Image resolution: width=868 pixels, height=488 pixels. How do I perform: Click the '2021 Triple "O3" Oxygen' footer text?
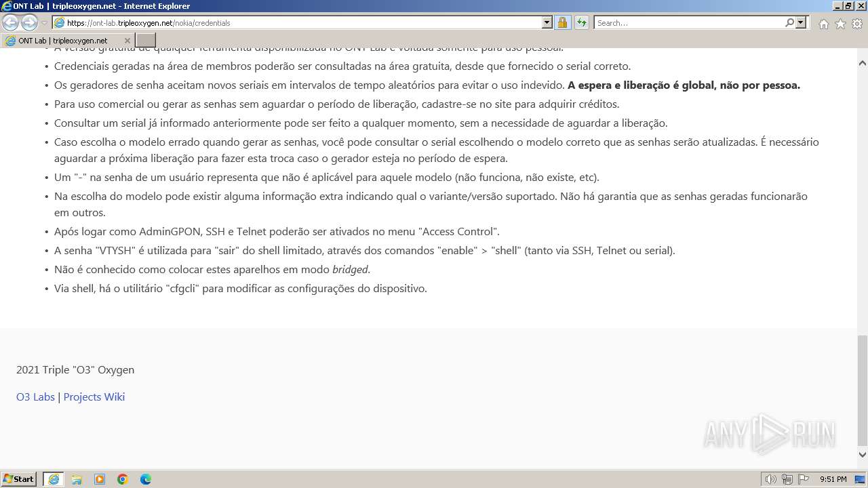[75, 370]
